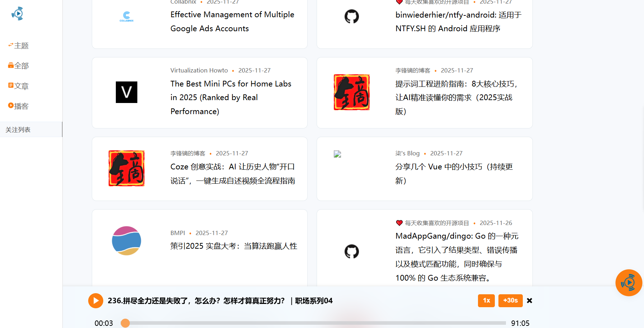644x328 pixels.
Task: Select 全部 in the sidebar
Action: coord(18,66)
